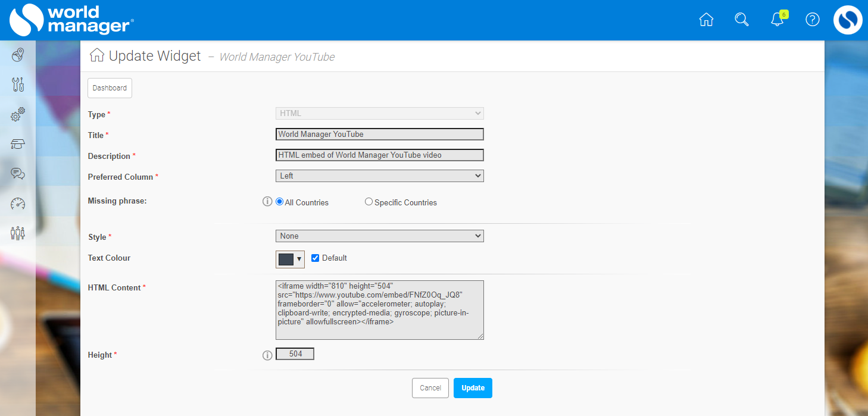Open the graduation cap training icon
This screenshot has width=868, height=416.
click(x=17, y=144)
